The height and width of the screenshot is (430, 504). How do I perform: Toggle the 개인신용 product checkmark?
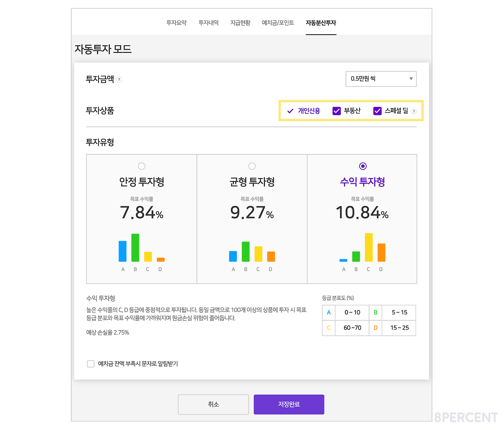290,111
